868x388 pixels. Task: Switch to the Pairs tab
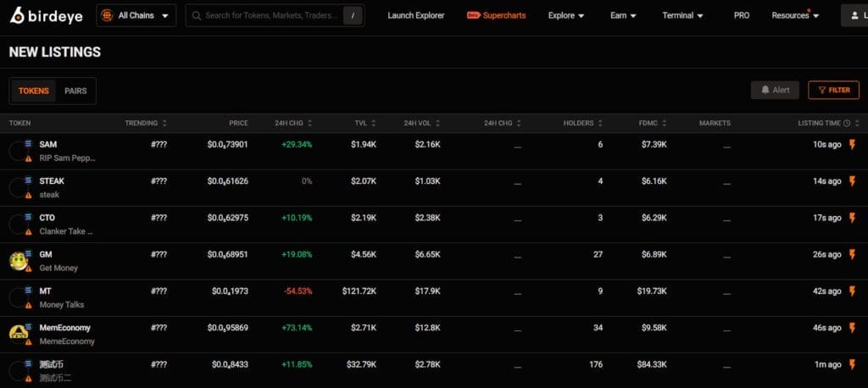click(x=75, y=91)
